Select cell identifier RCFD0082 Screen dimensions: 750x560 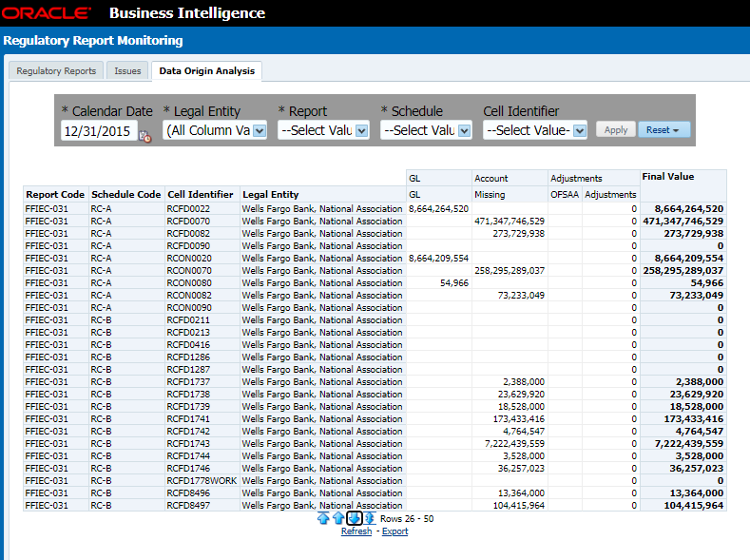188,233
